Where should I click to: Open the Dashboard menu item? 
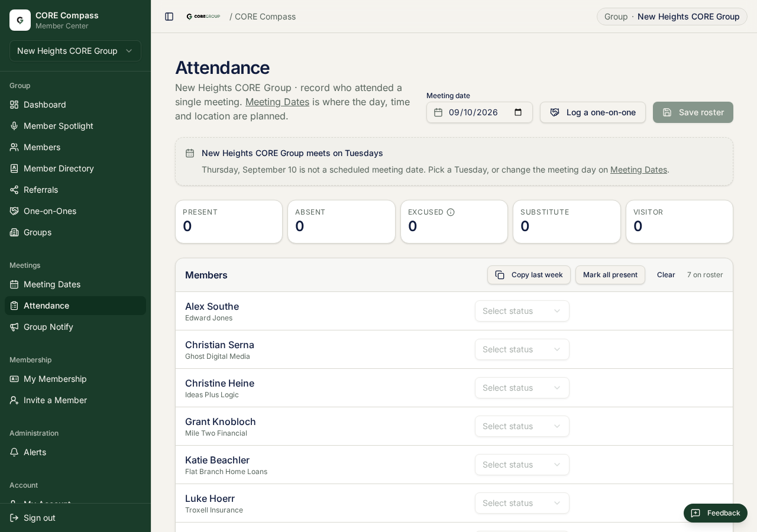[75, 105]
